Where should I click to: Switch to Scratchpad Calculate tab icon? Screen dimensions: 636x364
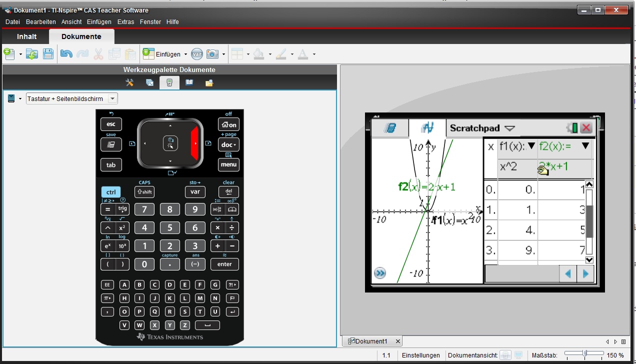click(389, 128)
